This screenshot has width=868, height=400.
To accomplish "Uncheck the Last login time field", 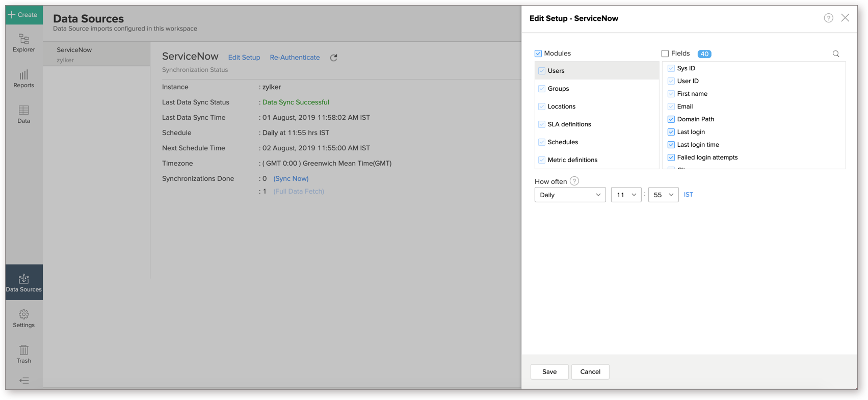I will pos(671,145).
